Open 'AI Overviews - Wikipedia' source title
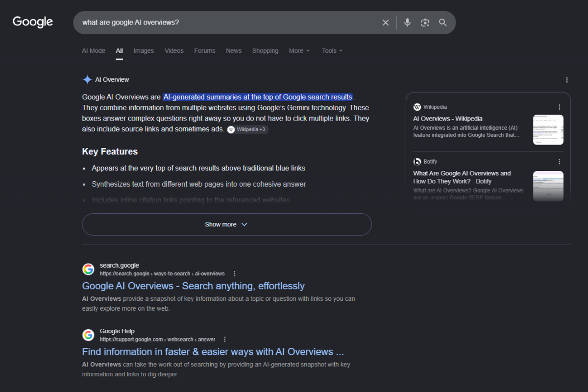The width and height of the screenshot is (588, 392). [448, 119]
